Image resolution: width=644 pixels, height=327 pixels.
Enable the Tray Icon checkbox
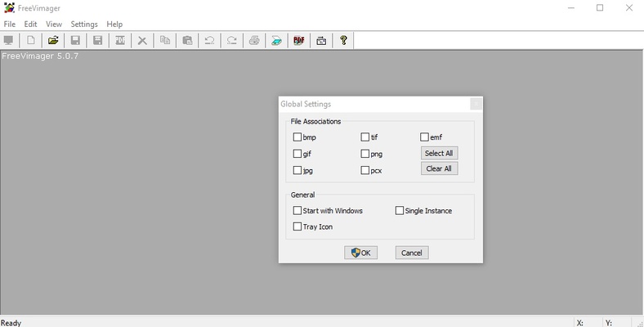297,226
